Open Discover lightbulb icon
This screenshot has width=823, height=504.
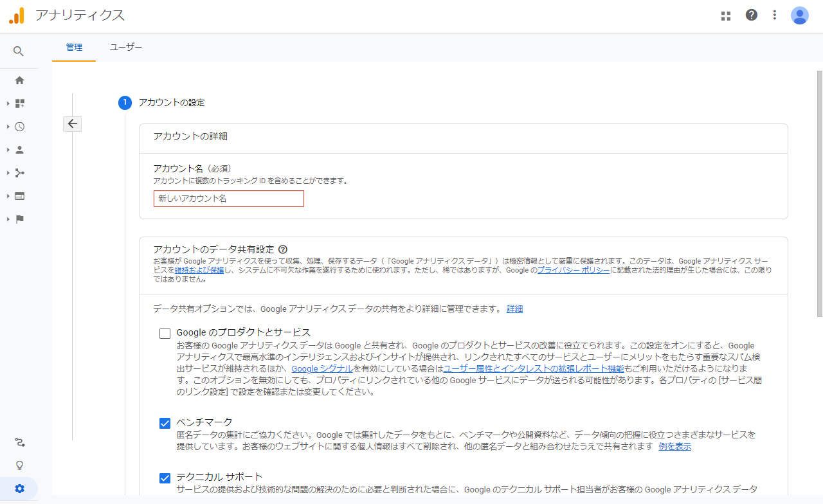(19, 465)
